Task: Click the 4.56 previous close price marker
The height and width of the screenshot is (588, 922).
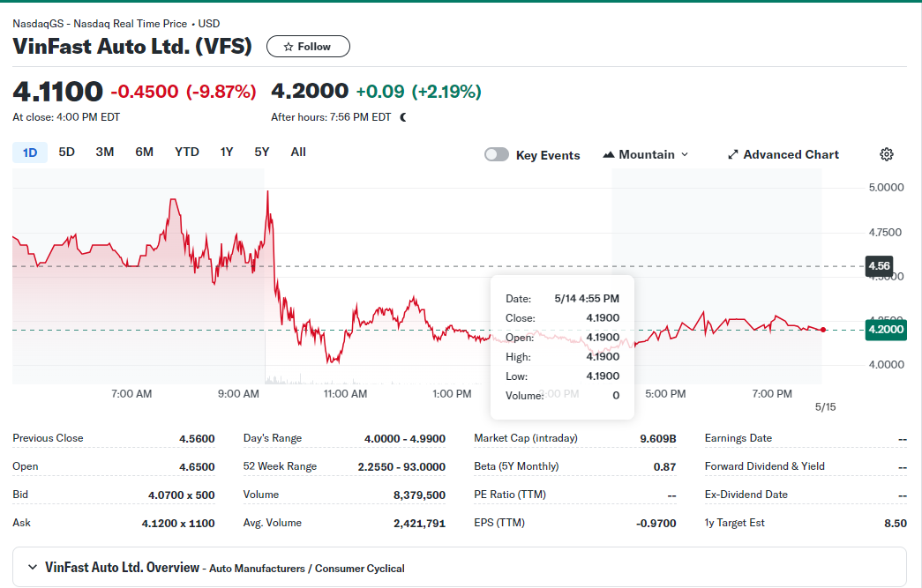Action: pyautogui.click(x=879, y=266)
